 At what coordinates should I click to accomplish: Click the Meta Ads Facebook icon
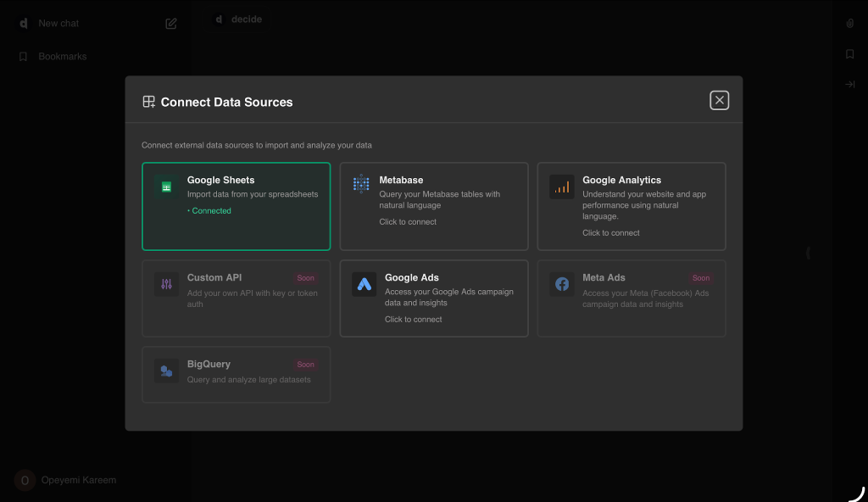point(561,284)
